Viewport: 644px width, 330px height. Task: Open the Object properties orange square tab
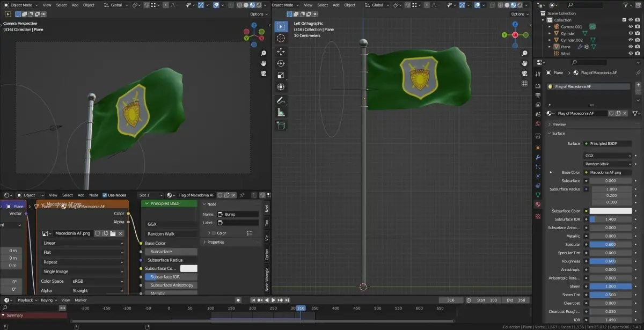(538, 147)
